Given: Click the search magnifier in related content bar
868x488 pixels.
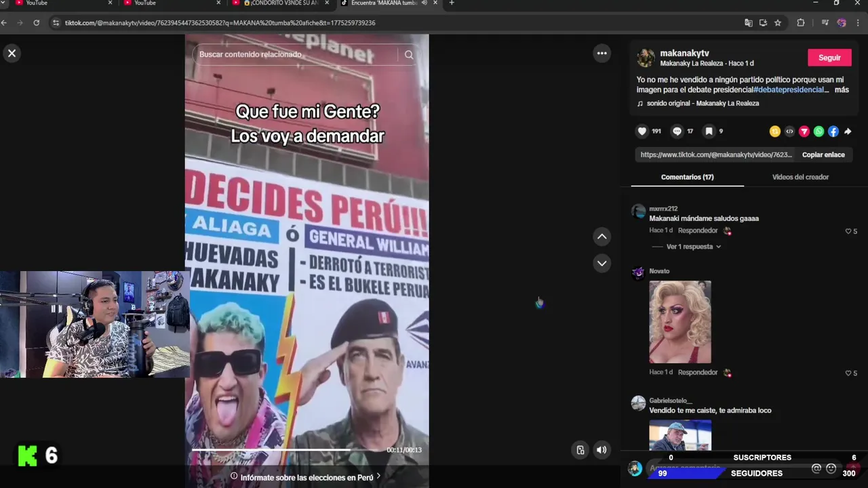Looking at the screenshot, I should [409, 55].
